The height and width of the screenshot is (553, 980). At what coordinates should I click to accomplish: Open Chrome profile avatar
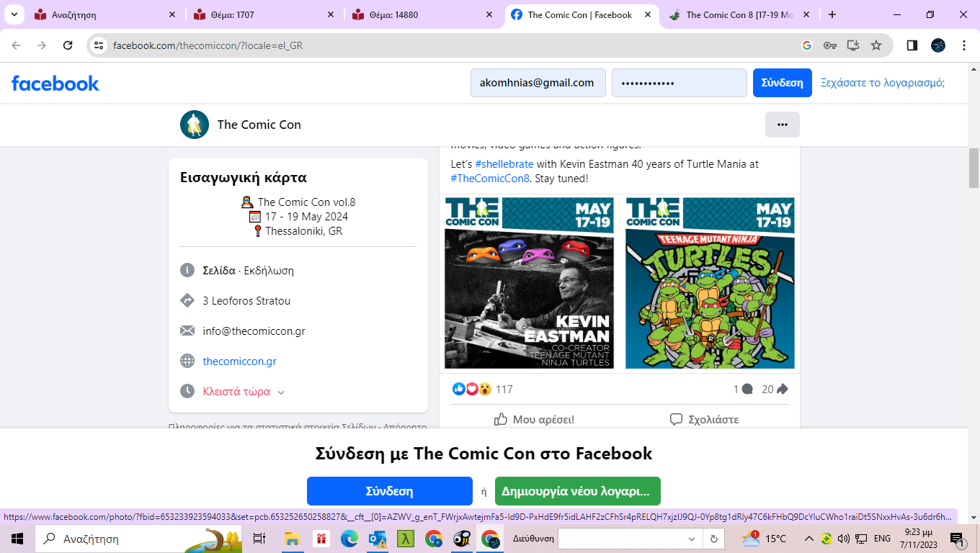(938, 45)
